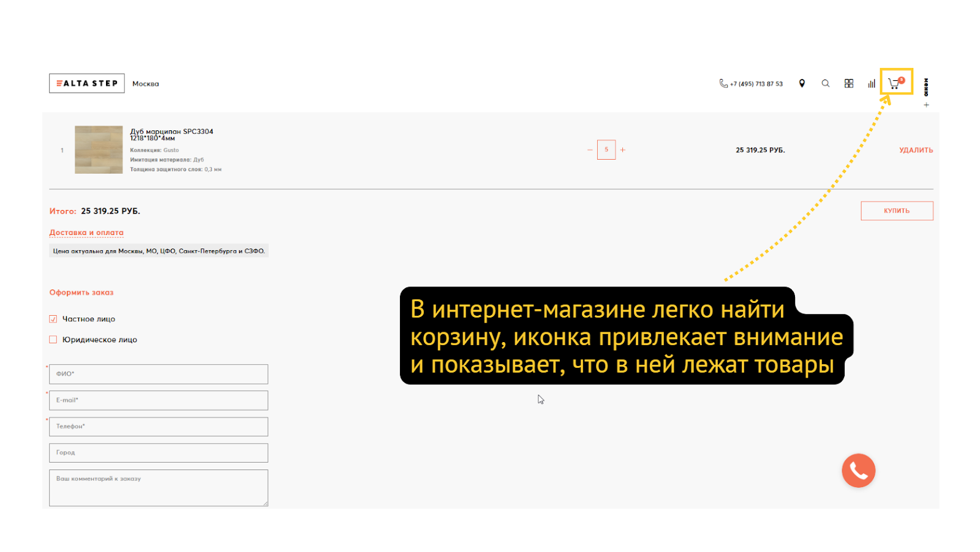Toggle the Юридическое лицо checkbox
This screenshot has height=552, width=980.
point(53,340)
